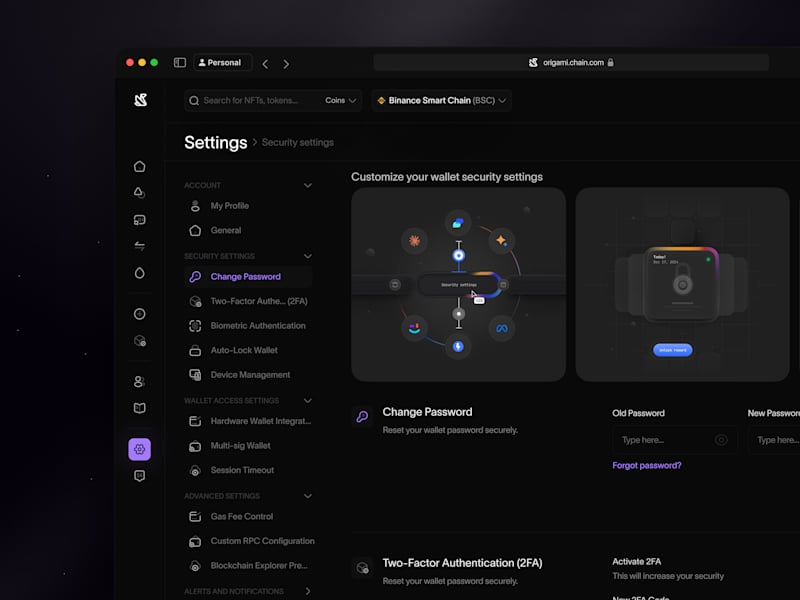Viewport: 800px width, 600px height.
Task: Click the icon beside Two-Factor Authentication heading
Action: tap(362, 567)
